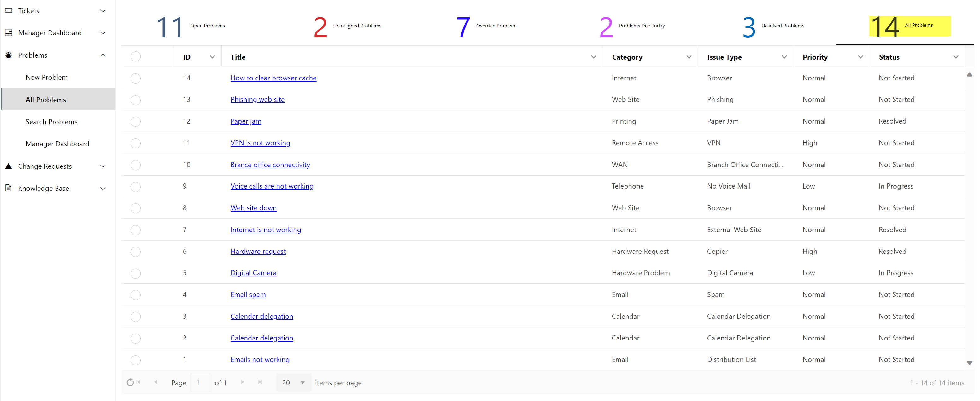Click the grid refresh icon
Viewport: 980px width, 401px height.
[x=130, y=382]
